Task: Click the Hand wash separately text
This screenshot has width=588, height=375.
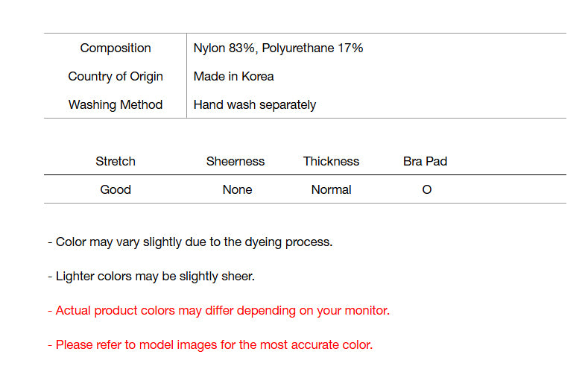Action: tap(254, 105)
